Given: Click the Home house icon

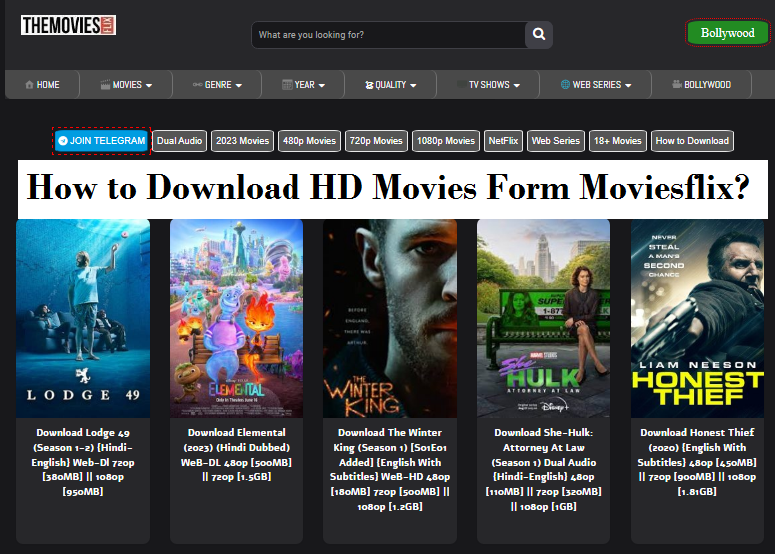Looking at the screenshot, I should pyautogui.click(x=30, y=85).
